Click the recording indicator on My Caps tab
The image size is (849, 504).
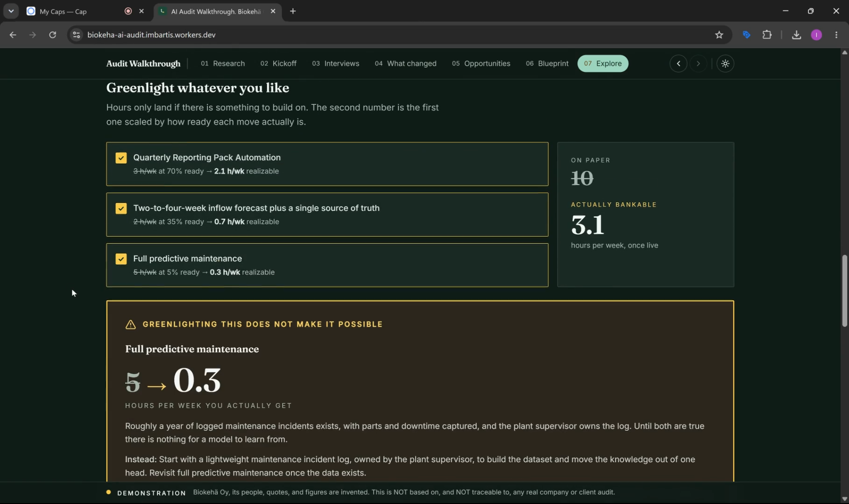coord(128,11)
